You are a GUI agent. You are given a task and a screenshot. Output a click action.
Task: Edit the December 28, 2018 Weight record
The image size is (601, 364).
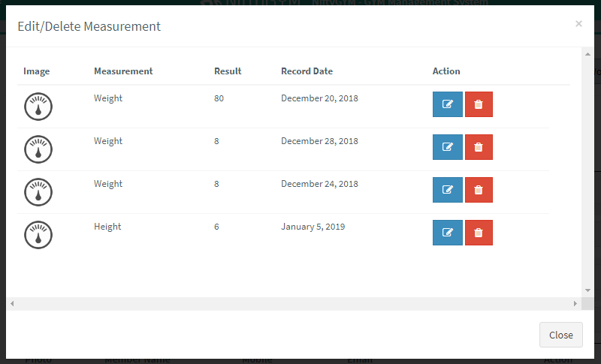447,147
